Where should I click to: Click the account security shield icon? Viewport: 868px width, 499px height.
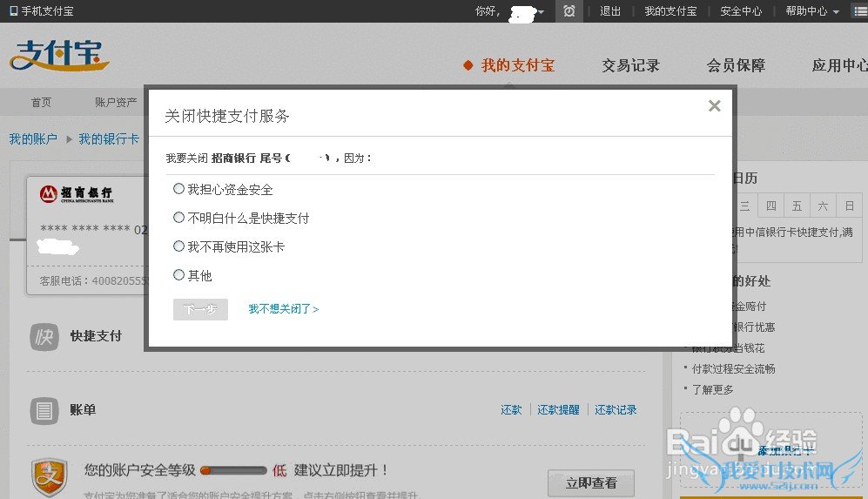point(50,477)
